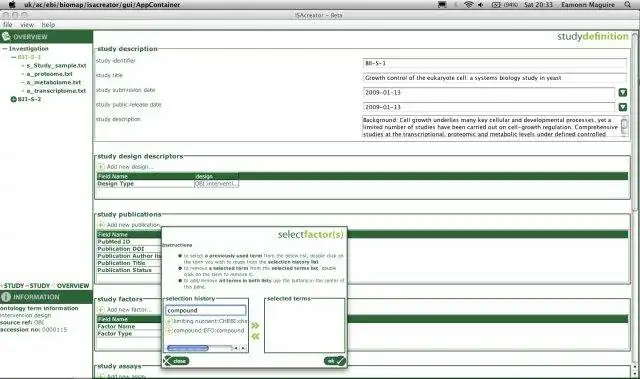This screenshot has height=379, width=640.
Task: Open the view menu
Action: pos(27,24)
